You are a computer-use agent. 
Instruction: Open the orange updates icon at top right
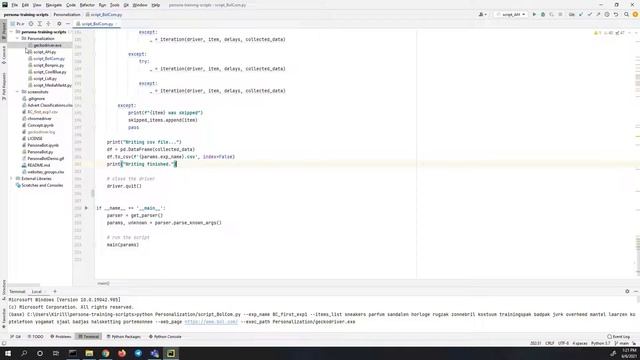[x=635, y=14]
